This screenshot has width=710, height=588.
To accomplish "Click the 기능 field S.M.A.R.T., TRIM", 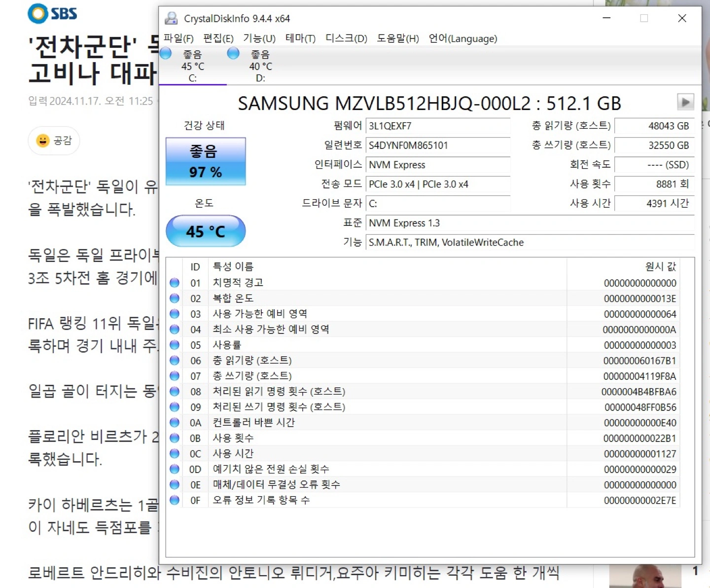I will pyautogui.click(x=530, y=242).
